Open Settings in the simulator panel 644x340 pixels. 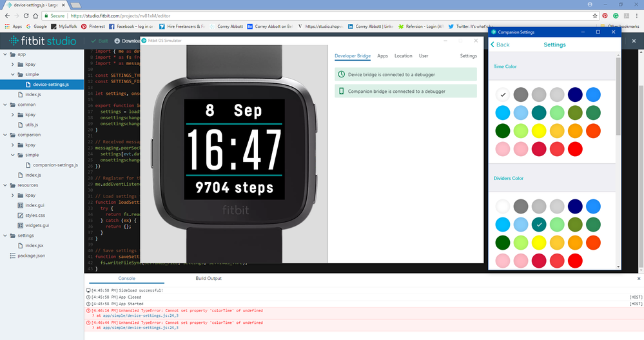468,56
